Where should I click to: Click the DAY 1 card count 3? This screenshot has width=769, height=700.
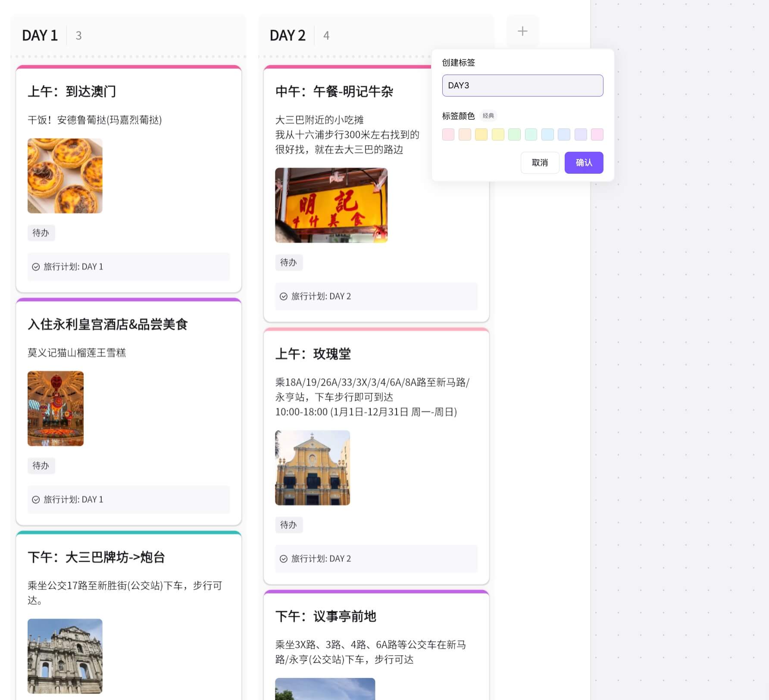click(x=78, y=36)
